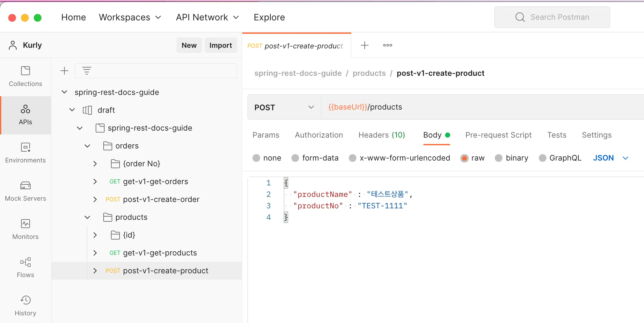Go to Home in the top bar
Screen dimensions: 644x323
(74, 17)
